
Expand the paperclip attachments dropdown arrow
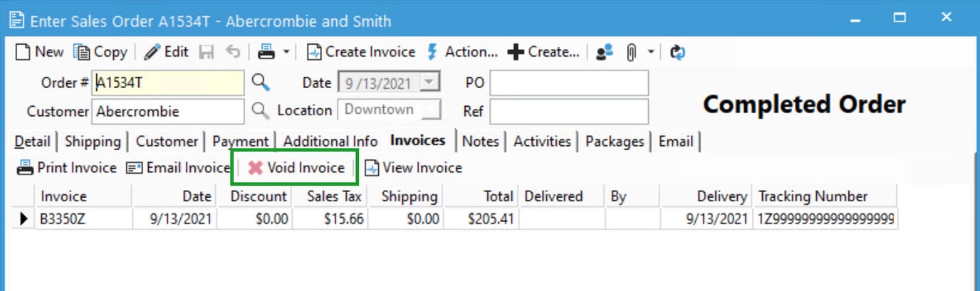pos(650,52)
